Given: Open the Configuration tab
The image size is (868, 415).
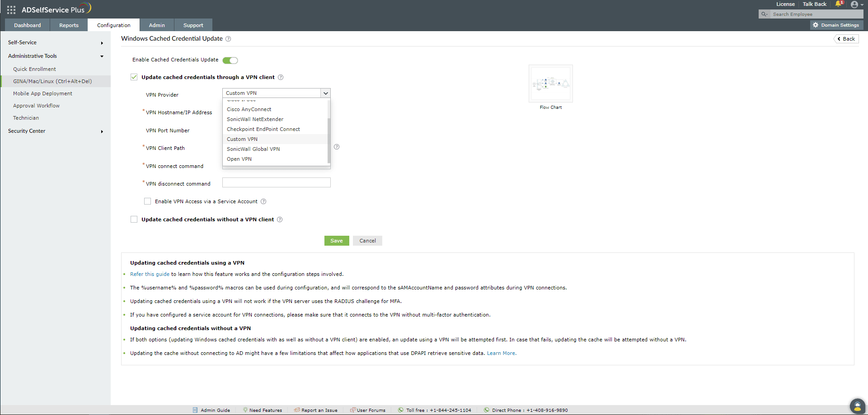Looking at the screenshot, I should [113, 25].
